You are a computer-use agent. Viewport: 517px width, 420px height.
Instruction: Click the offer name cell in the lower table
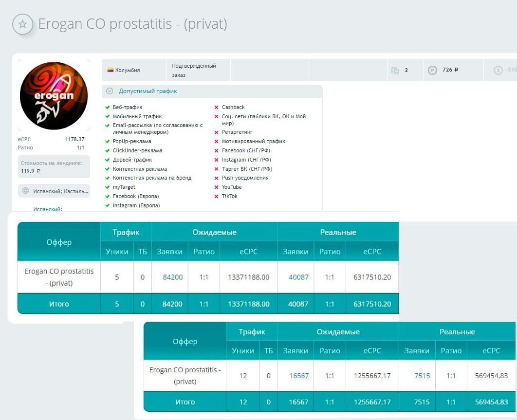pos(185,376)
